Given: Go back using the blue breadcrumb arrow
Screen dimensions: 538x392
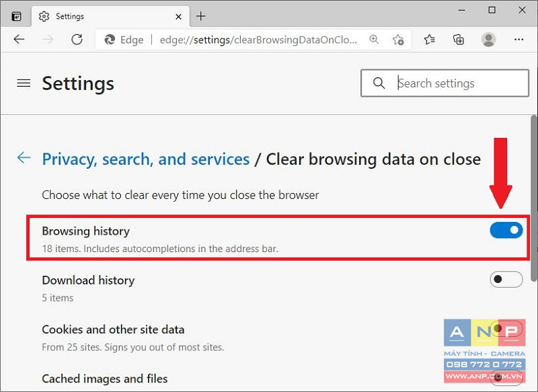Looking at the screenshot, I should point(24,158).
